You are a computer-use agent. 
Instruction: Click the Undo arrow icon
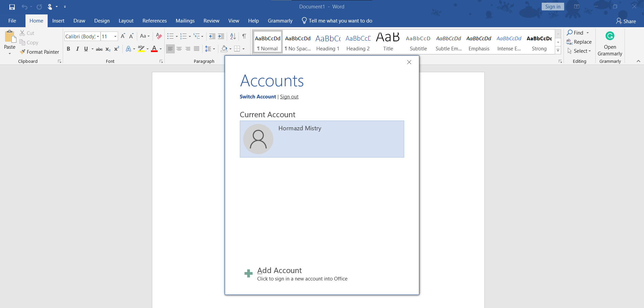(24, 7)
